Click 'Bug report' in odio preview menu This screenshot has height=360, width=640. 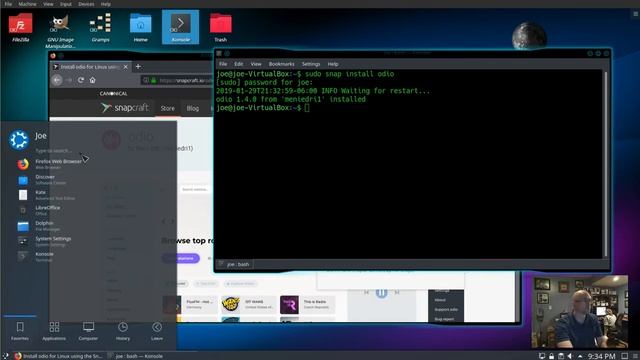pyautogui.click(x=444, y=319)
